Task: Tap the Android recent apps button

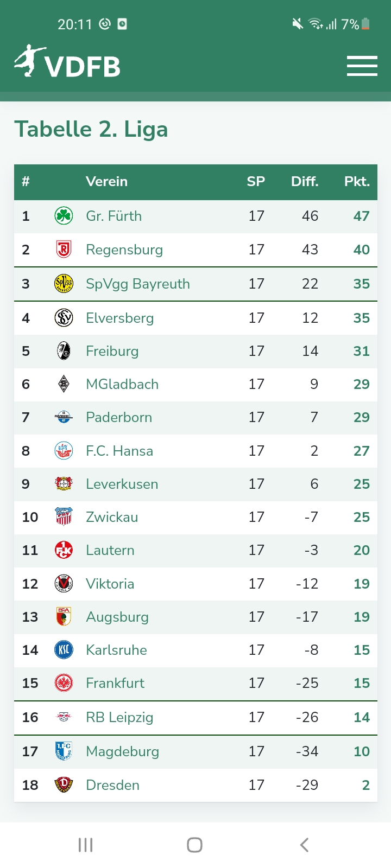Action: coord(86,845)
